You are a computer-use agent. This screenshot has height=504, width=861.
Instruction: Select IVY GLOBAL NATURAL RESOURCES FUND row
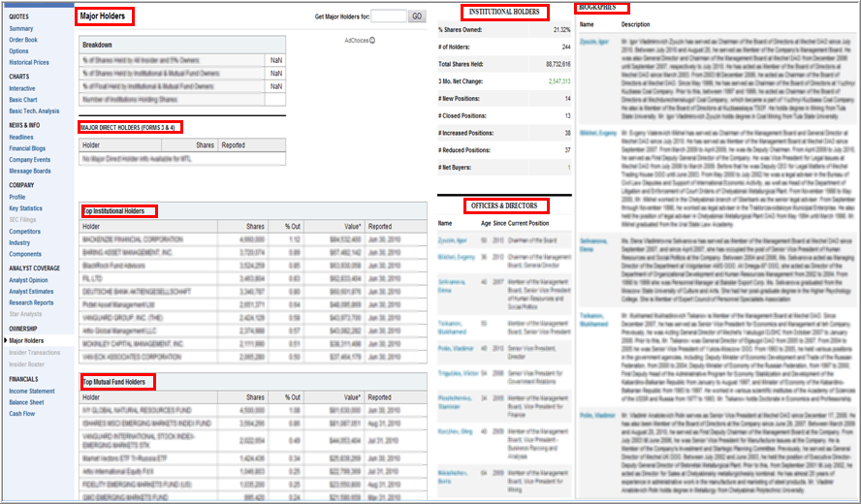253,410
